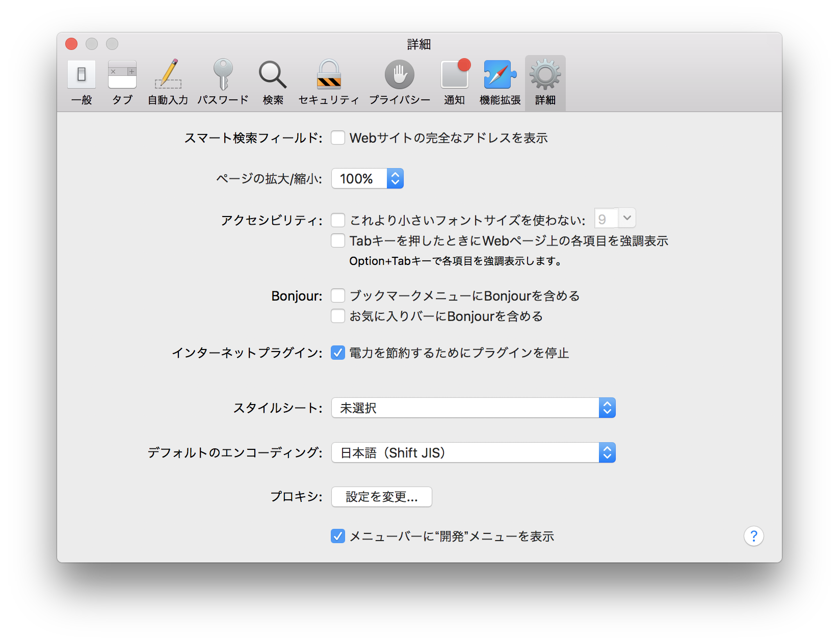Click the help question mark button
839x644 pixels.
754,536
